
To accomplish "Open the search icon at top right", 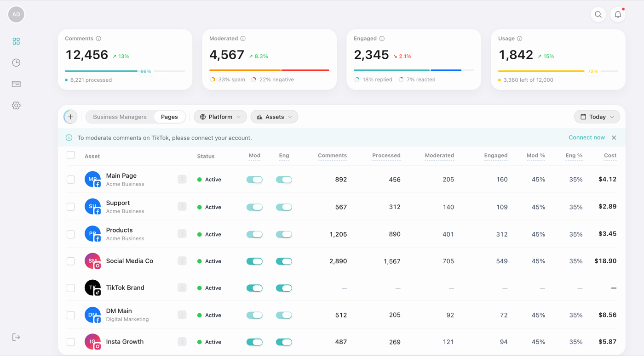I will click(598, 15).
